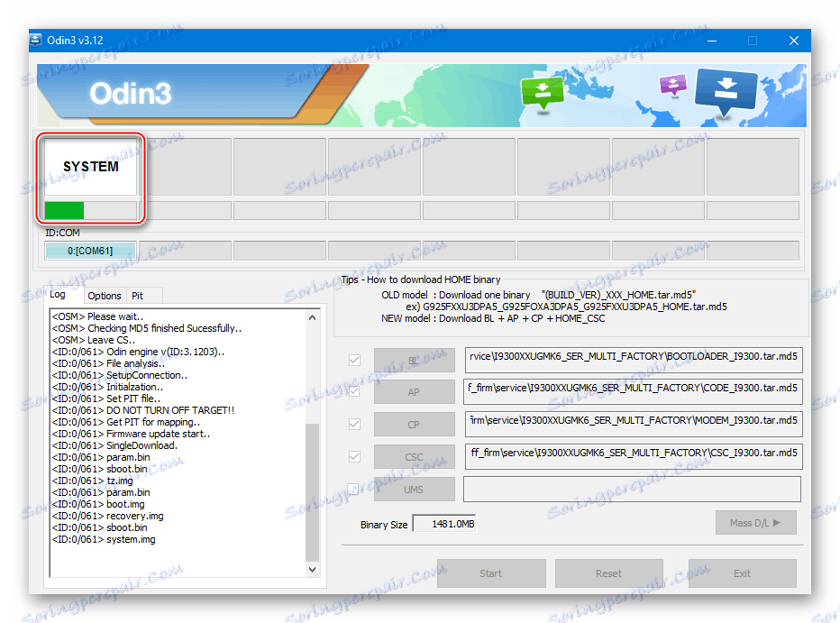Click the Binary Size 1481.0MB field
The width and height of the screenshot is (840, 623).
coord(444,524)
